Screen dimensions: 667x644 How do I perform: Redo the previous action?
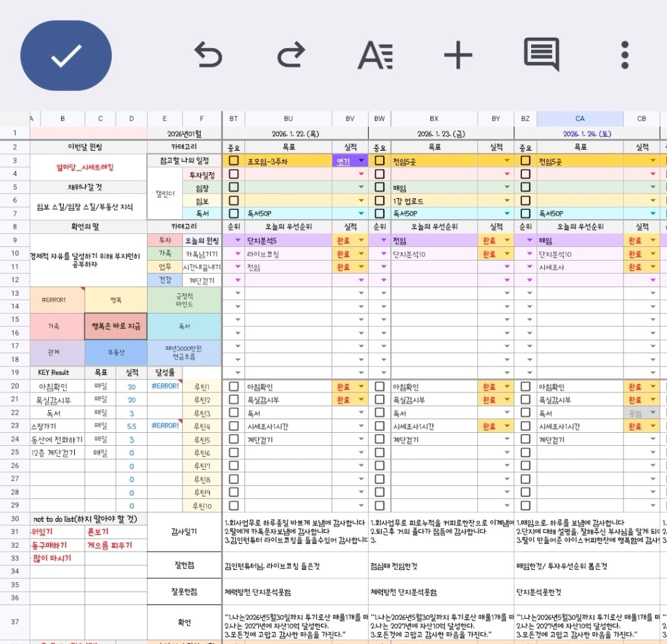click(x=291, y=55)
